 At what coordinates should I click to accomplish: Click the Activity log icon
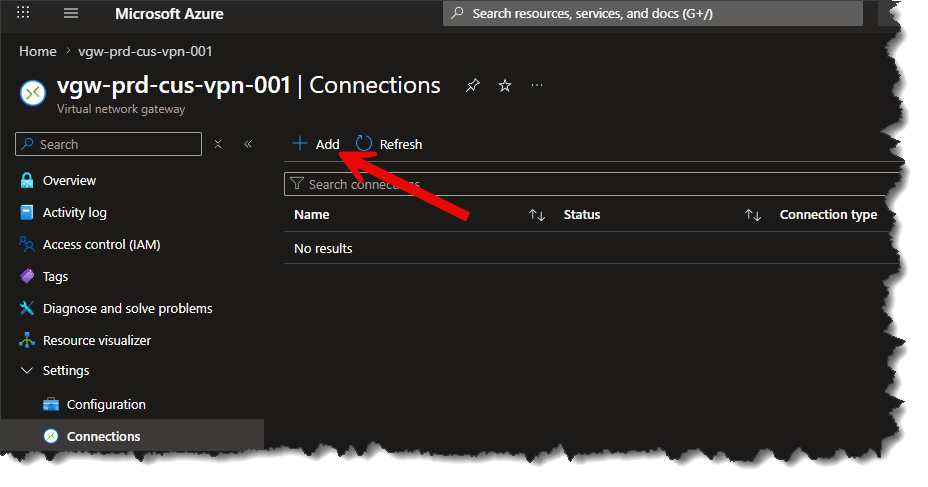(27, 212)
